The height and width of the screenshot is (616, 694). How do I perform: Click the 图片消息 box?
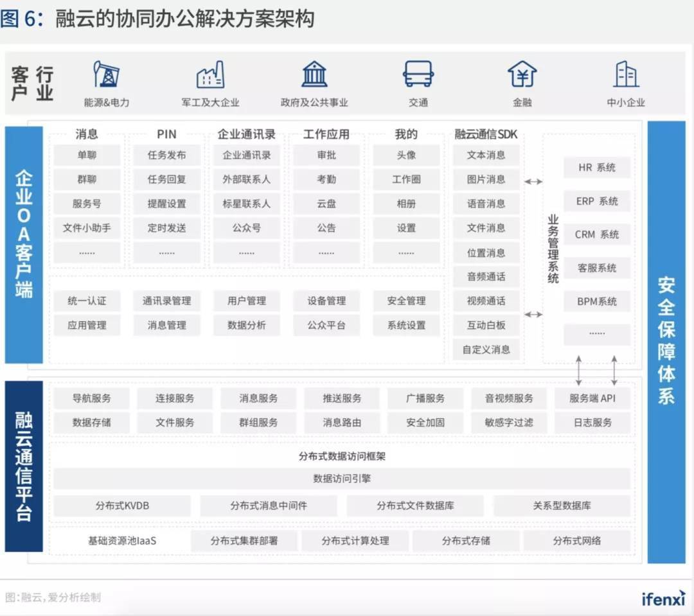(486, 179)
